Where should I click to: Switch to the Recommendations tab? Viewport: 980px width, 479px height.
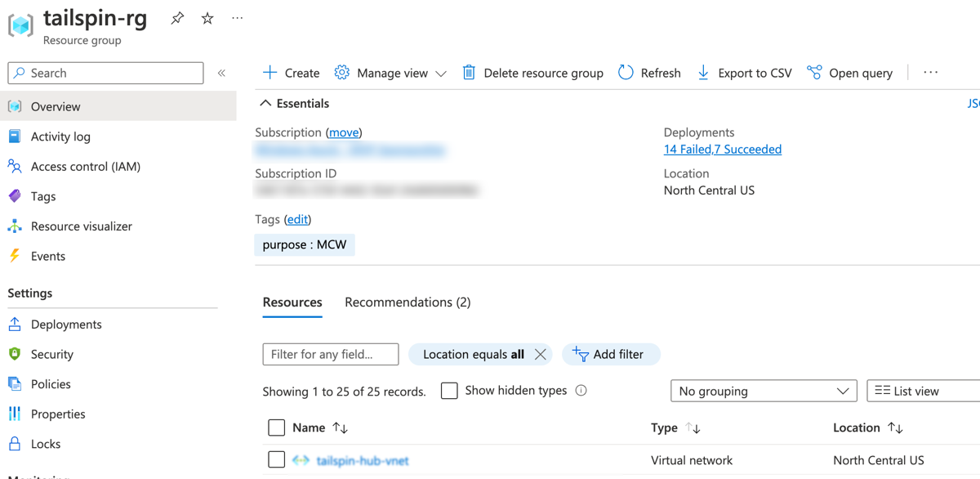coord(408,302)
